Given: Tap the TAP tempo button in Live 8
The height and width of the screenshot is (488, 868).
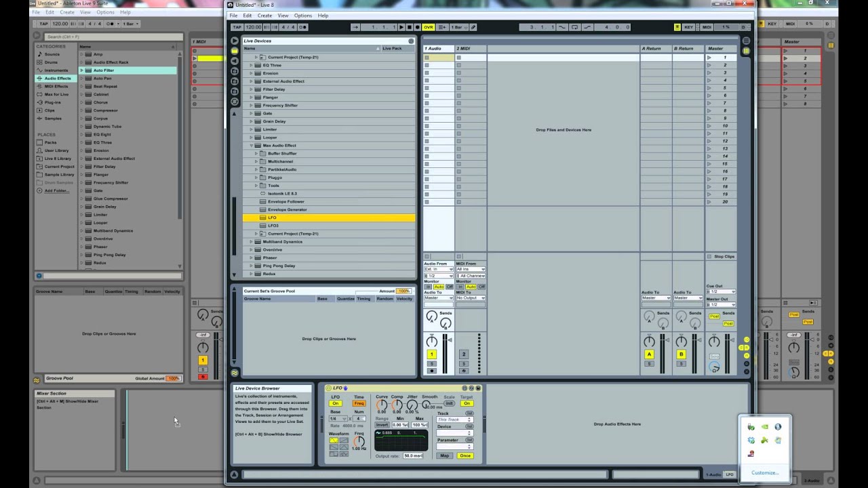Looking at the screenshot, I should [x=237, y=27].
